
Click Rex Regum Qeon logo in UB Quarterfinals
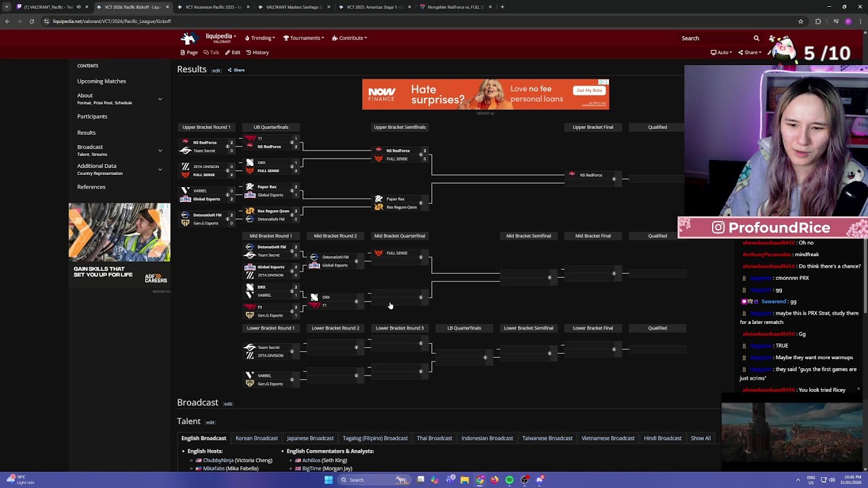tap(250, 211)
